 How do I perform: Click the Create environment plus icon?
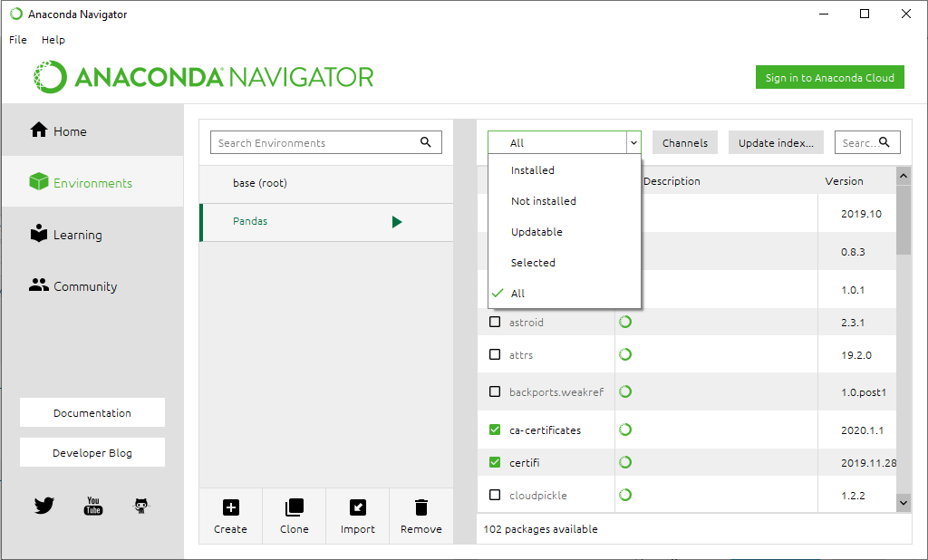(231, 507)
